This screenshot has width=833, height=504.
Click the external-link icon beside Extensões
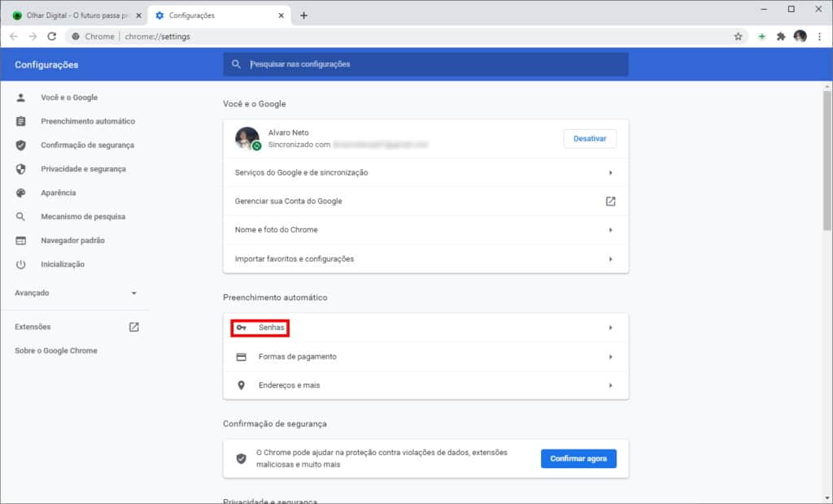pos(134,327)
